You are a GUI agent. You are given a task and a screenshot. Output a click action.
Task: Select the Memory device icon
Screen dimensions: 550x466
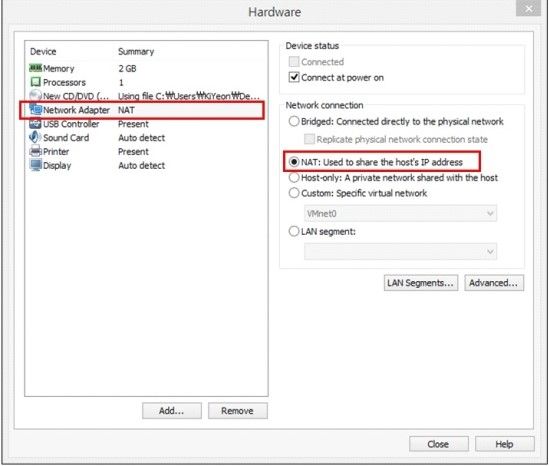pyautogui.click(x=35, y=68)
